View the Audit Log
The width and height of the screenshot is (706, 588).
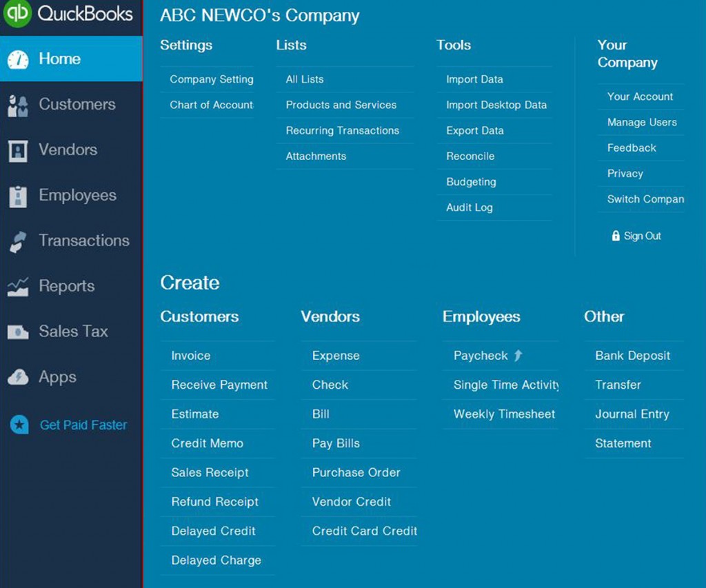click(470, 207)
